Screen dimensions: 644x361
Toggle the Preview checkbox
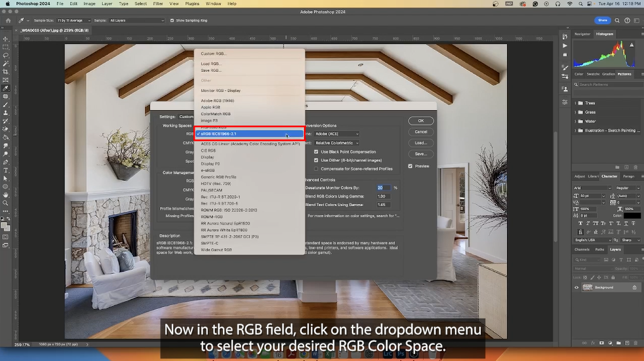[410, 166]
